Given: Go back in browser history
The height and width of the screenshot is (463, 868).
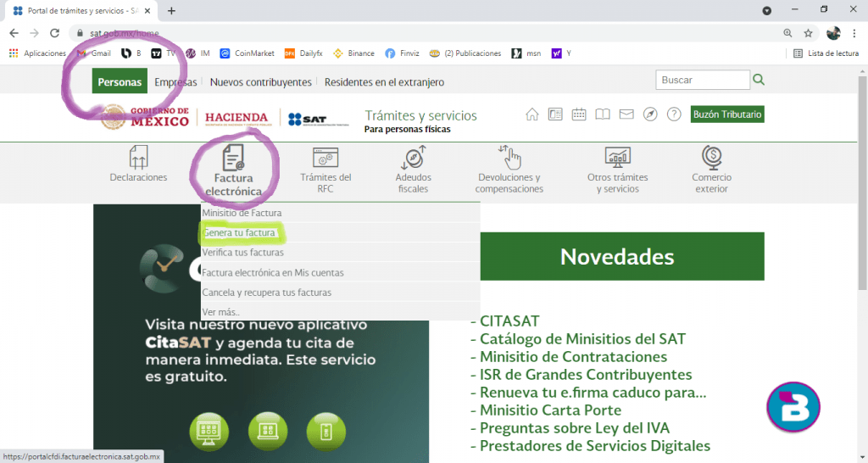Looking at the screenshot, I should [14, 33].
